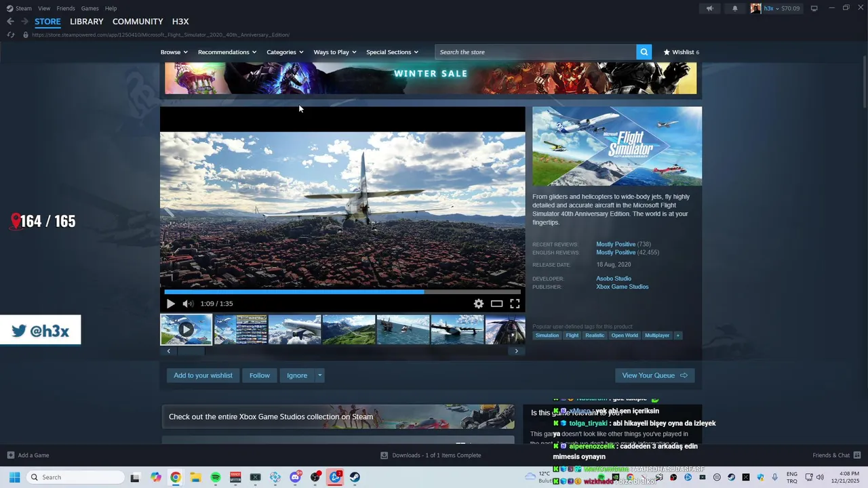Viewport: 868px width, 488px height.
Task: Unmute the trailer video volume
Action: 188,304
